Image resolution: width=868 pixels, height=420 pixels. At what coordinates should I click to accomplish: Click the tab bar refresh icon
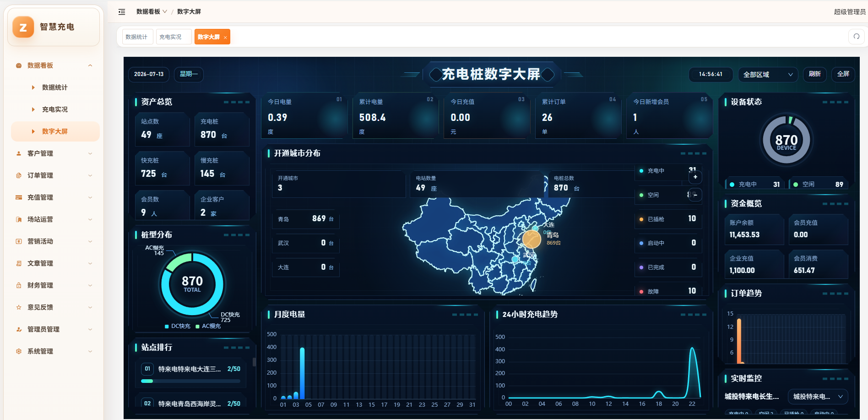click(857, 37)
